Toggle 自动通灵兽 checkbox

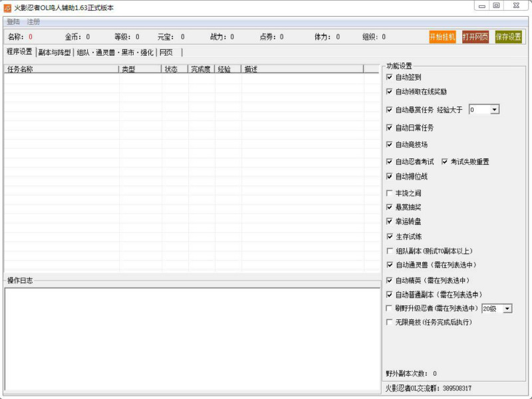[390, 265]
